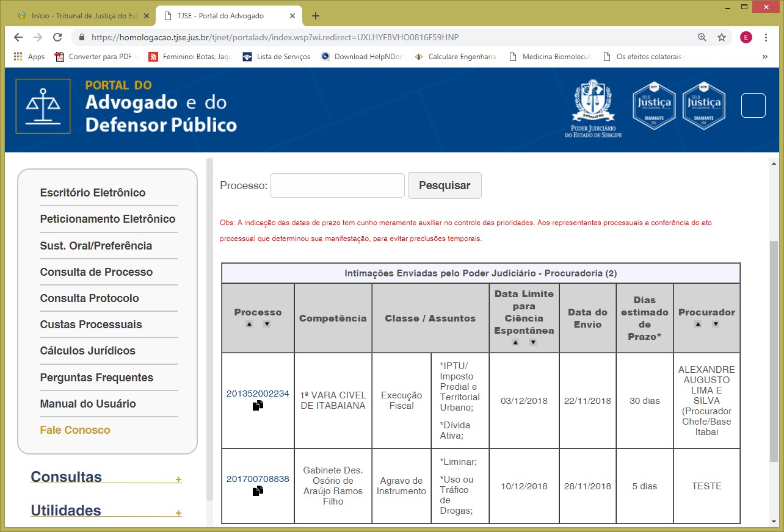
Task: Expand the Consultas section
Action: (x=178, y=480)
